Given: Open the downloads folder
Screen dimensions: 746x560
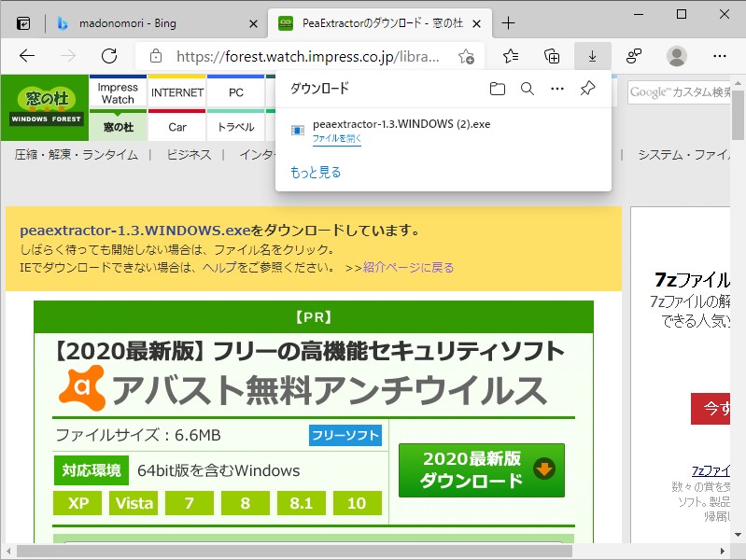Looking at the screenshot, I should tap(497, 89).
